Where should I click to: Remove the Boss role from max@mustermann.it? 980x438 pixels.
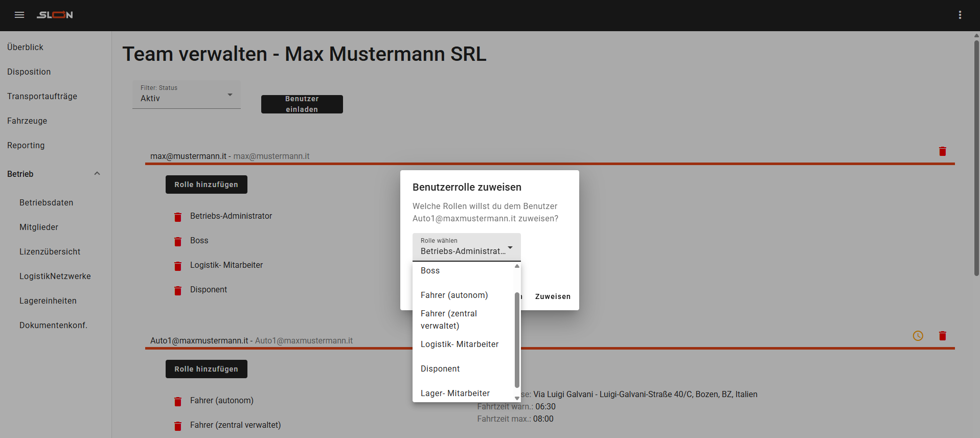tap(178, 241)
